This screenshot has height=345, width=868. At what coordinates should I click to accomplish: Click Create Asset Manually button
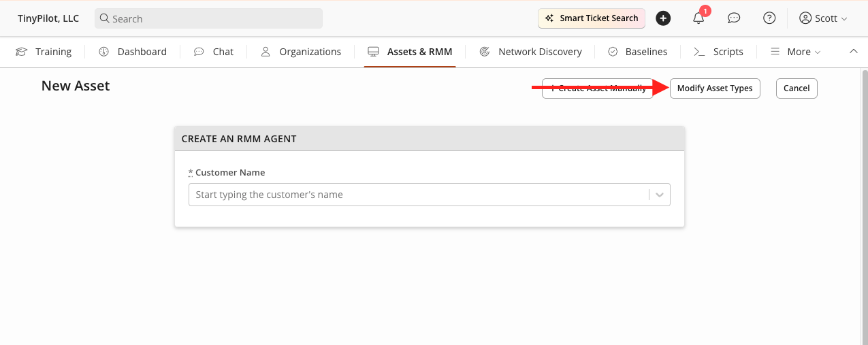[598, 88]
